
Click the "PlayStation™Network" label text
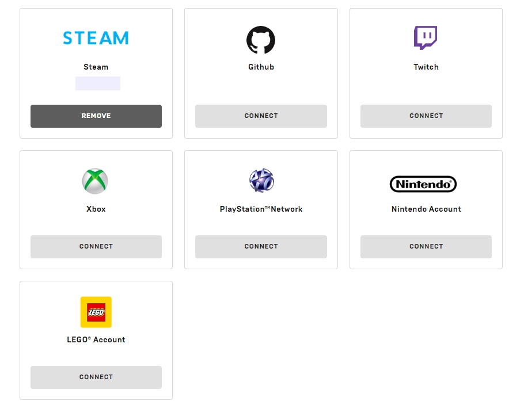coord(261,209)
